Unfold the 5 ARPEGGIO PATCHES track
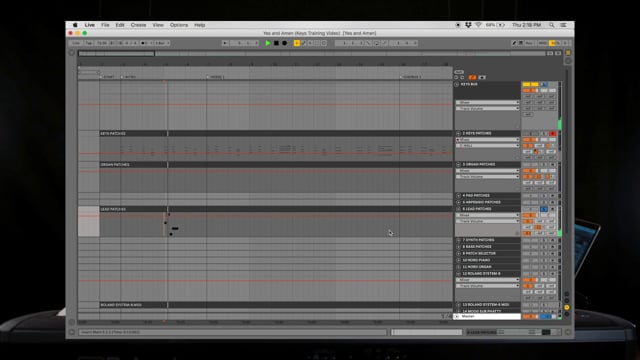The image size is (640, 360). click(458, 202)
